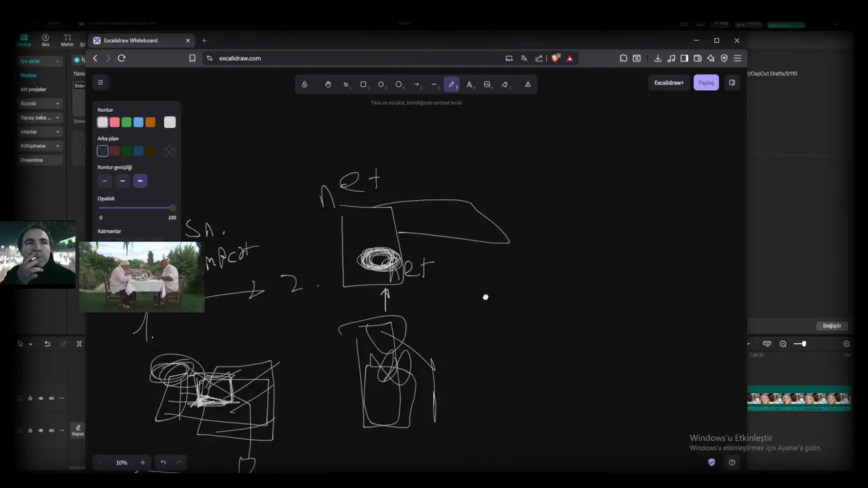Viewport: 868px width, 488px height.
Task: Click the Excalidraw+ button
Action: [x=669, y=83]
